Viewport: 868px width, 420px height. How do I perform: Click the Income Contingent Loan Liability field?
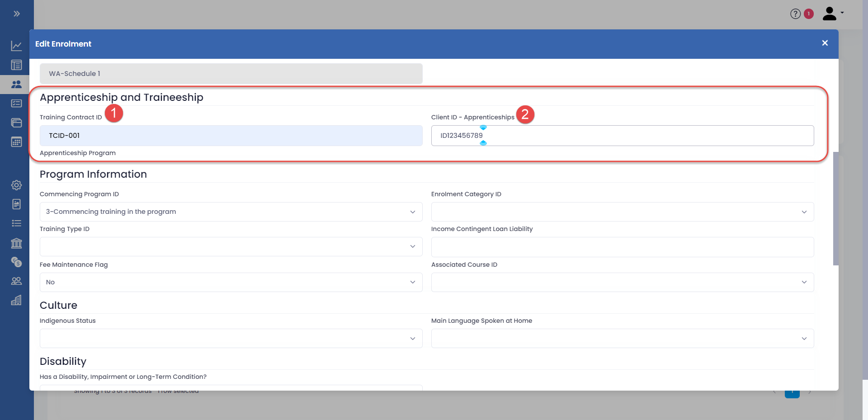(622, 247)
